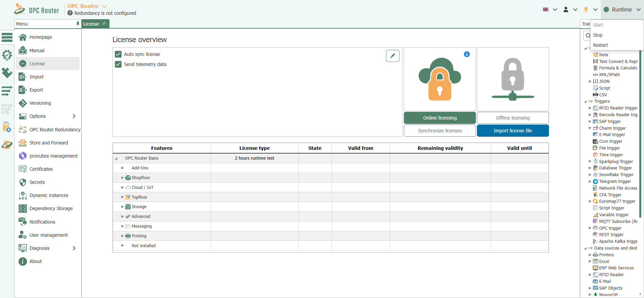
Task: Open User management icon
Action: click(23, 235)
